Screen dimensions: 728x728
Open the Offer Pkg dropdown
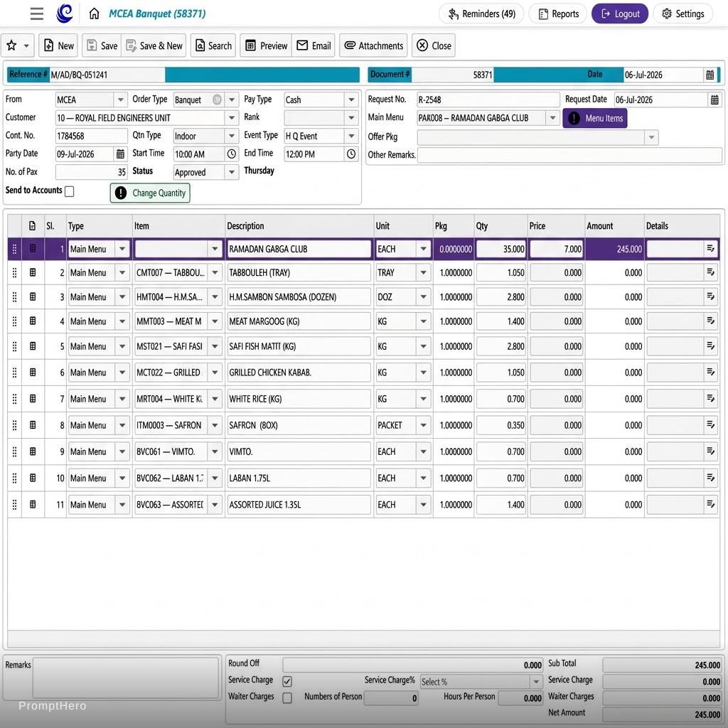tap(651, 137)
